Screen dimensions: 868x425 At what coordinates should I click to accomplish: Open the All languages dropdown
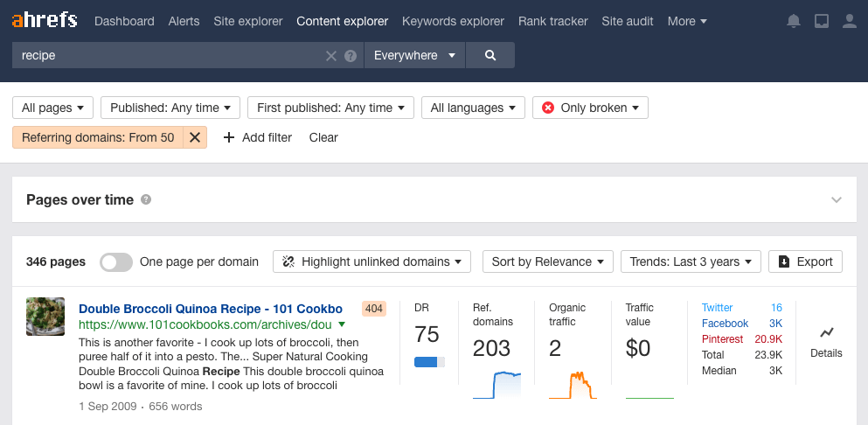pyautogui.click(x=473, y=108)
